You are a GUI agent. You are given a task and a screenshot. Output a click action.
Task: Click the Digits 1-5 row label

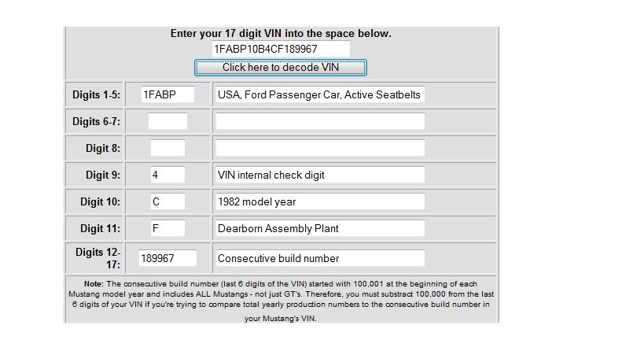(96, 95)
